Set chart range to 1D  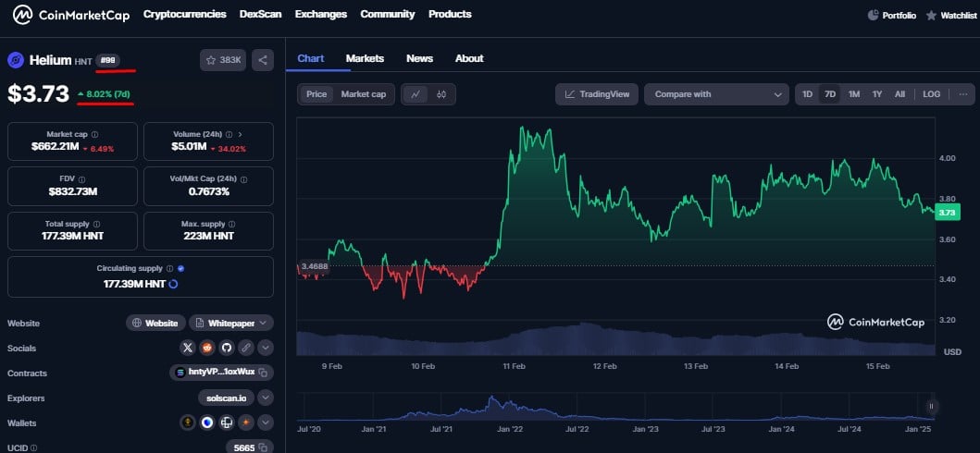pos(808,94)
